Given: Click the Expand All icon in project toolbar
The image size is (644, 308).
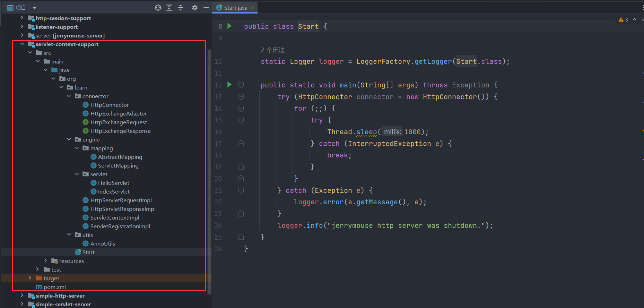Looking at the screenshot, I should pyautogui.click(x=169, y=8).
